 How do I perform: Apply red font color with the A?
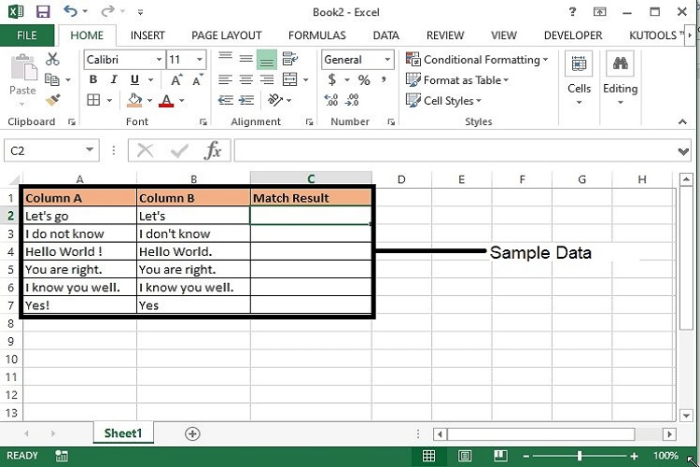pyautogui.click(x=167, y=100)
